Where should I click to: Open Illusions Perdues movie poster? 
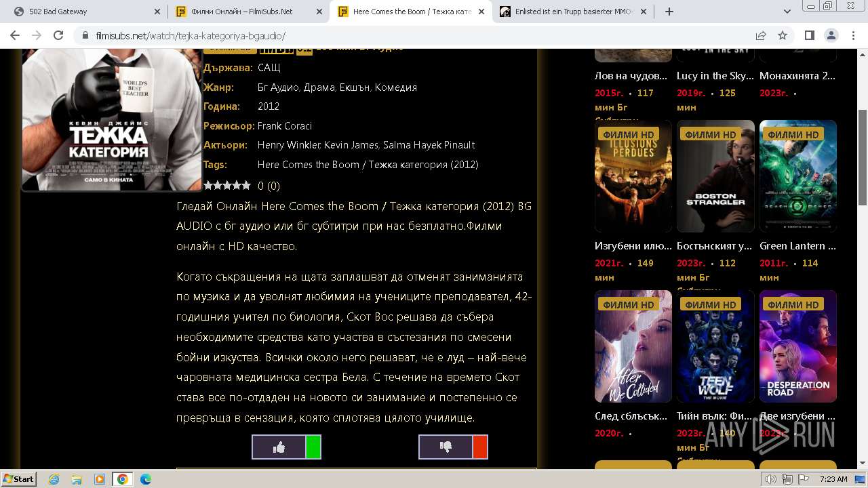tap(633, 176)
